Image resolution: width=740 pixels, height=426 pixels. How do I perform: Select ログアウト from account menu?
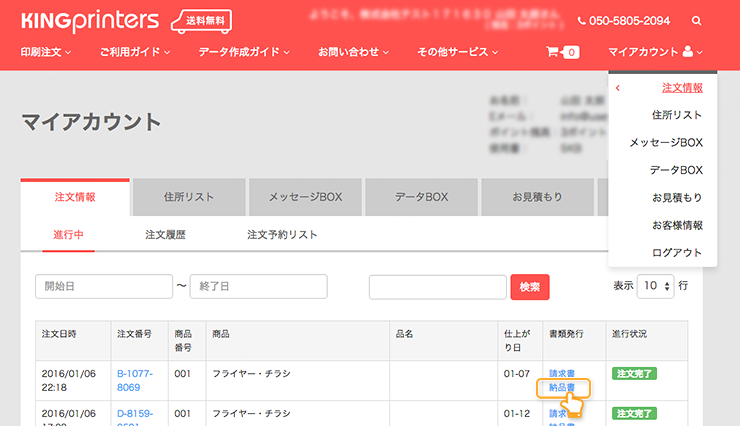point(677,252)
